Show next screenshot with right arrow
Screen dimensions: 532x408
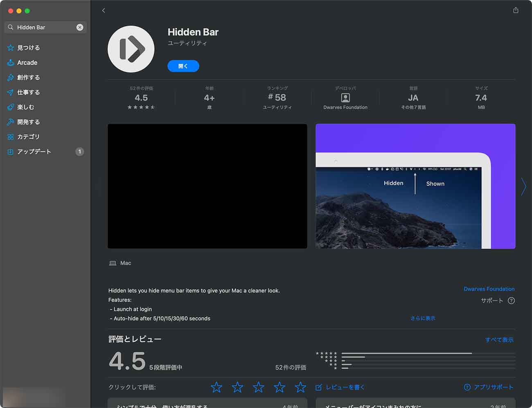pyautogui.click(x=524, y=186)
